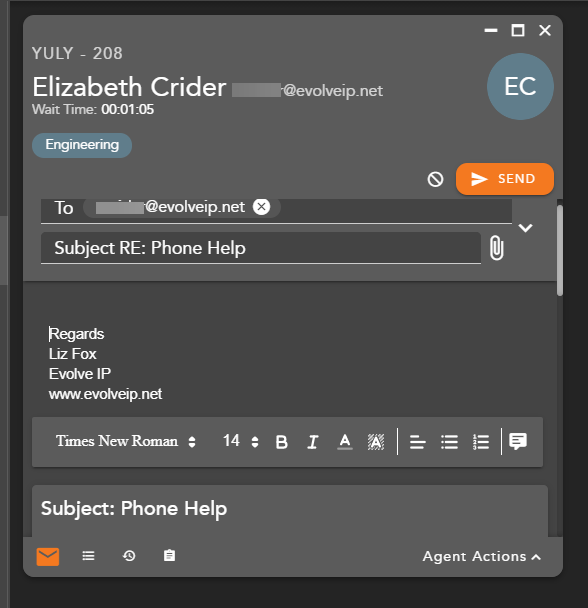Click the orange SEND button

point(505,179)
